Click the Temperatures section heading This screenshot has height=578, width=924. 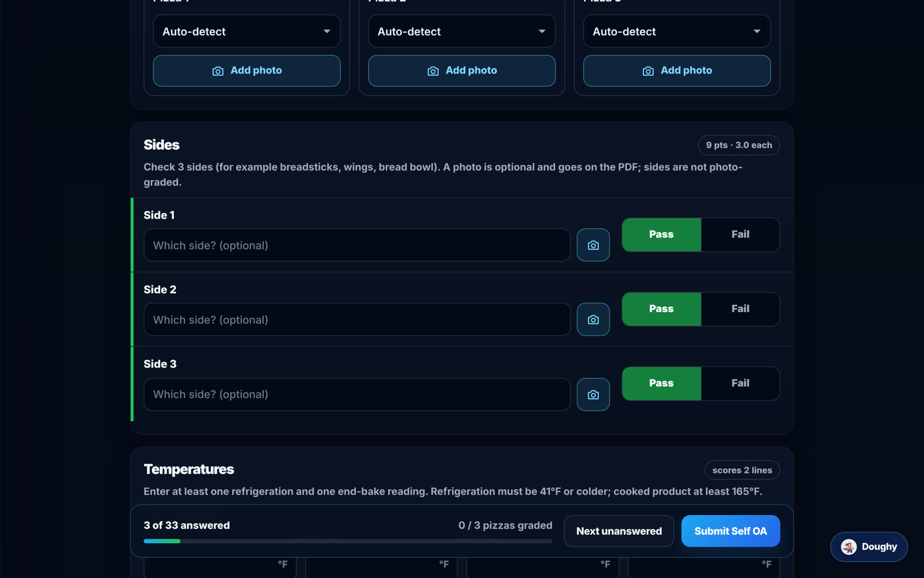click(189, 469)
